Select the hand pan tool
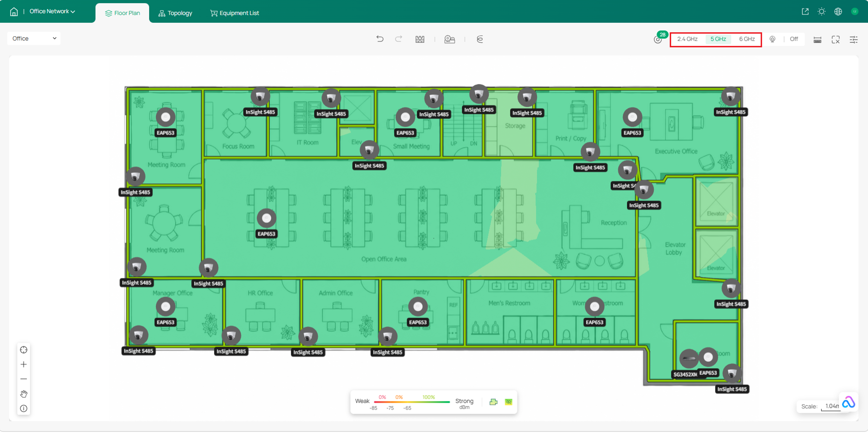 click(24, 394)
